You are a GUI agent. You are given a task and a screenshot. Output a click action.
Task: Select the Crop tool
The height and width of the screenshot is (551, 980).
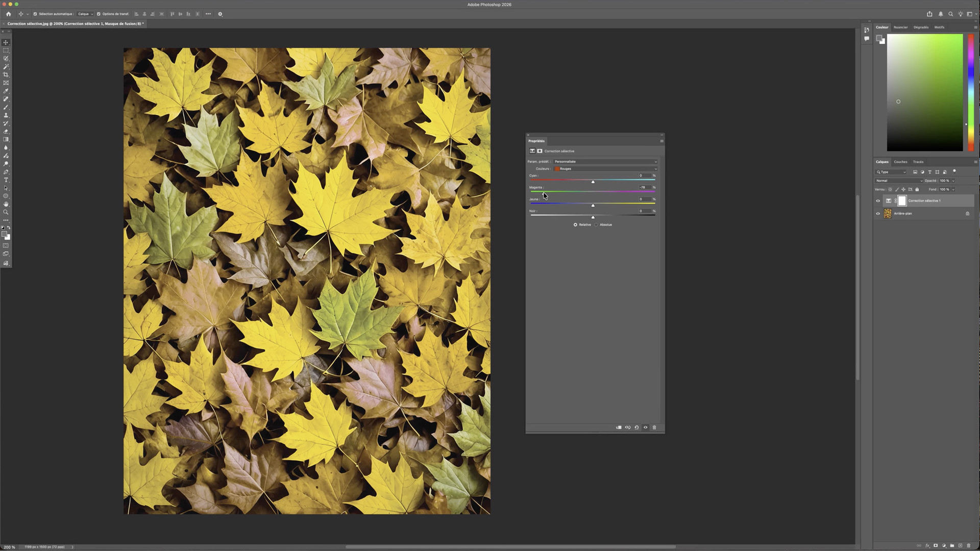[6, 74]
